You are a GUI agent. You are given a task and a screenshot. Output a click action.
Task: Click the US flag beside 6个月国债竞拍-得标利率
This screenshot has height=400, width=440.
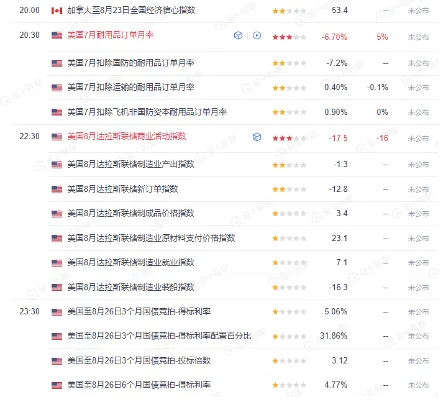(x=57, y=385)
